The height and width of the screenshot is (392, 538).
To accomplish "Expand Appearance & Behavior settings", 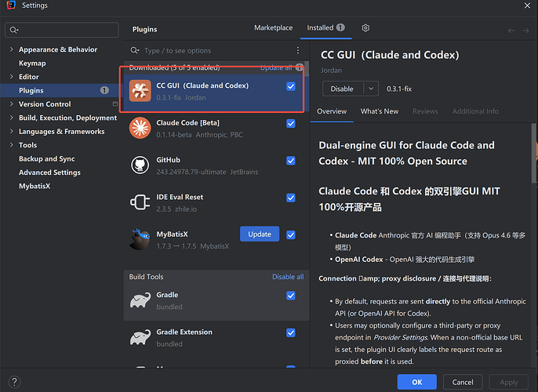I will pyautogui.click(x=11, y=49).
